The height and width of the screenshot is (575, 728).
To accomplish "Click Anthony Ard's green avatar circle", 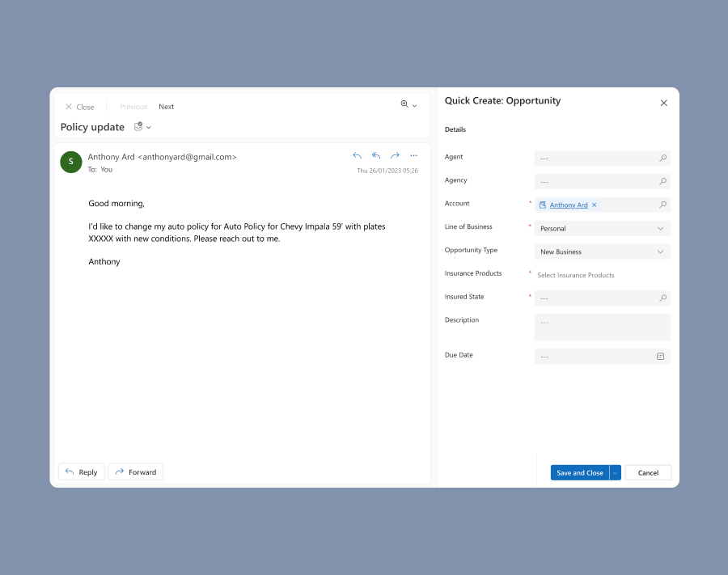I will click(70, 162).
